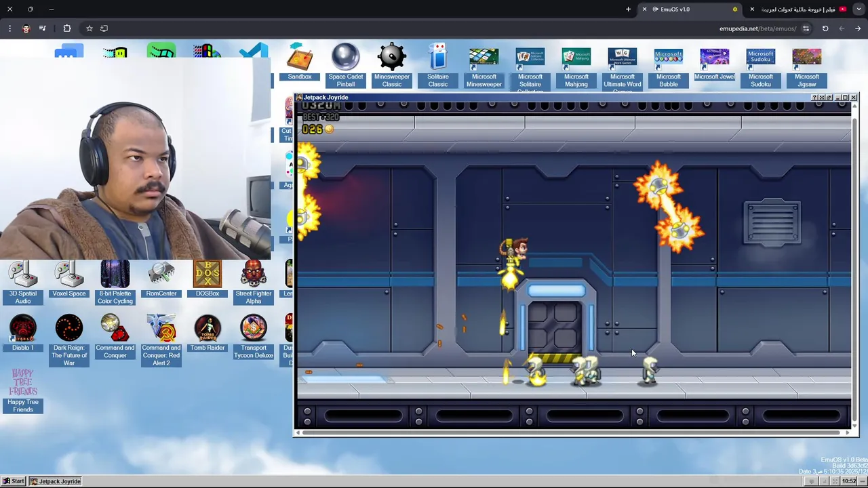Image resolution: width=868 pixels, height=488 pixels.
Task: Open Happy Tree Friends icon
Action: pos(23,391)
